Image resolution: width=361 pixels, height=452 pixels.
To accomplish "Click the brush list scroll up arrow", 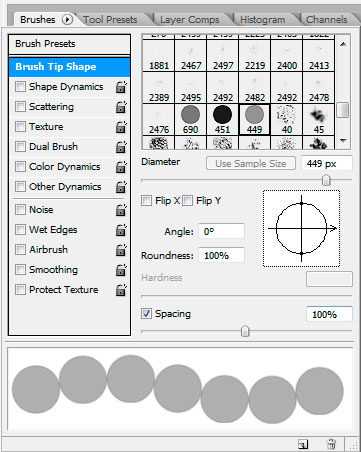I will point(343,44).
